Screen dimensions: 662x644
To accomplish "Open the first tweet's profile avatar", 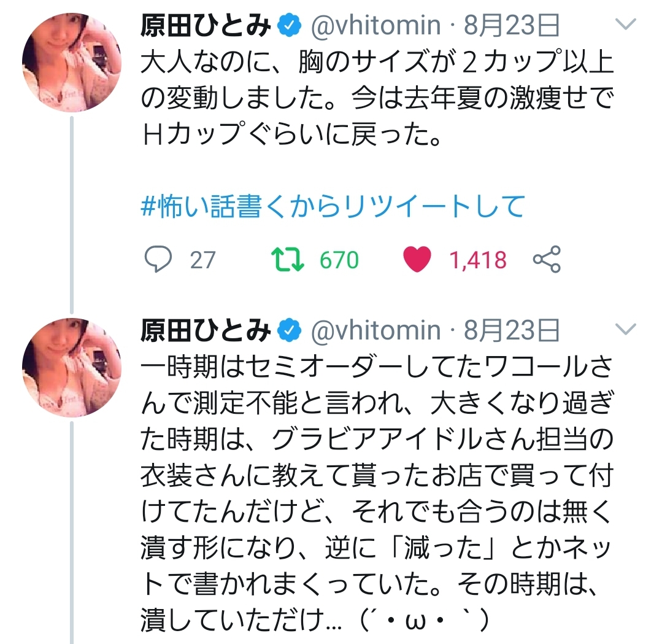I will click(72, 61).
